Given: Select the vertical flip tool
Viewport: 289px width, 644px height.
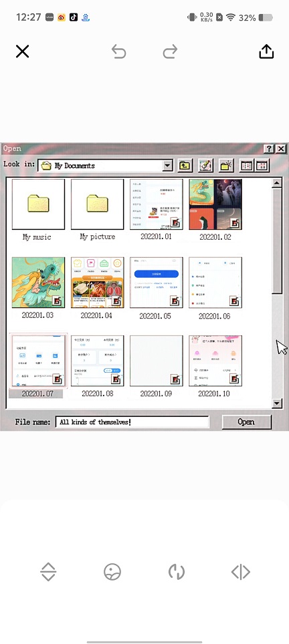Looking at the screenshot, I should pos(49,572).
